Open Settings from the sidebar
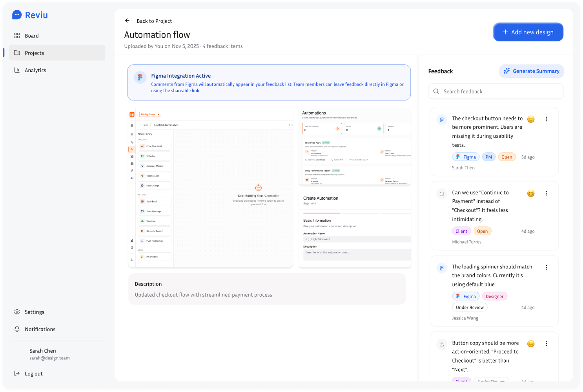The image size is (583, 392). click(x=35, y=312)
